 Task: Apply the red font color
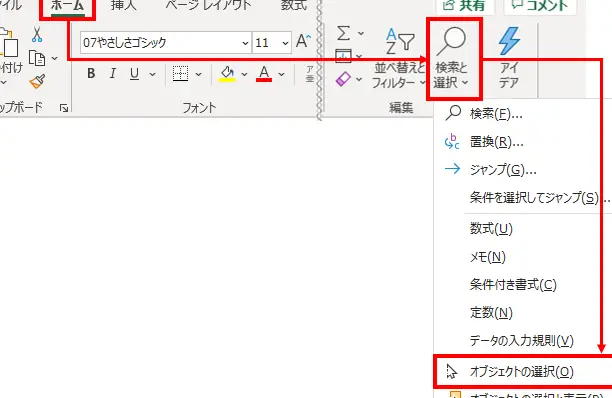[x=264, y=73]
